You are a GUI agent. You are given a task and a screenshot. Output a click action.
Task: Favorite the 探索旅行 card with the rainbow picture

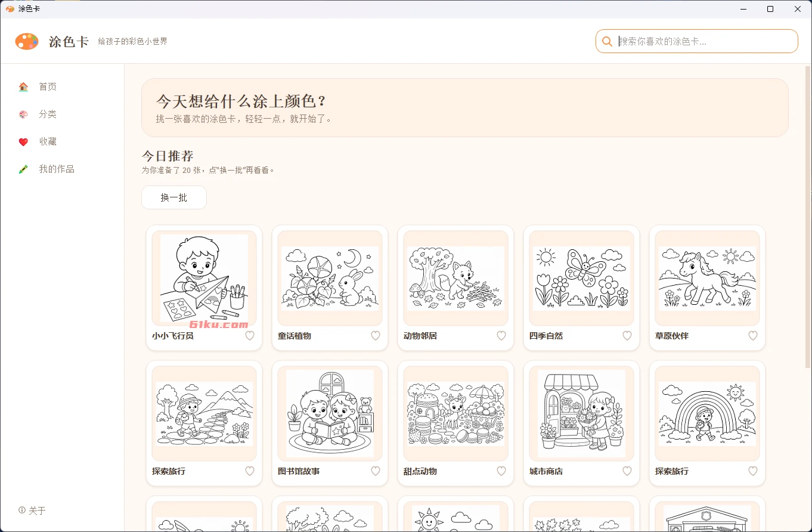tap(753, 471)
